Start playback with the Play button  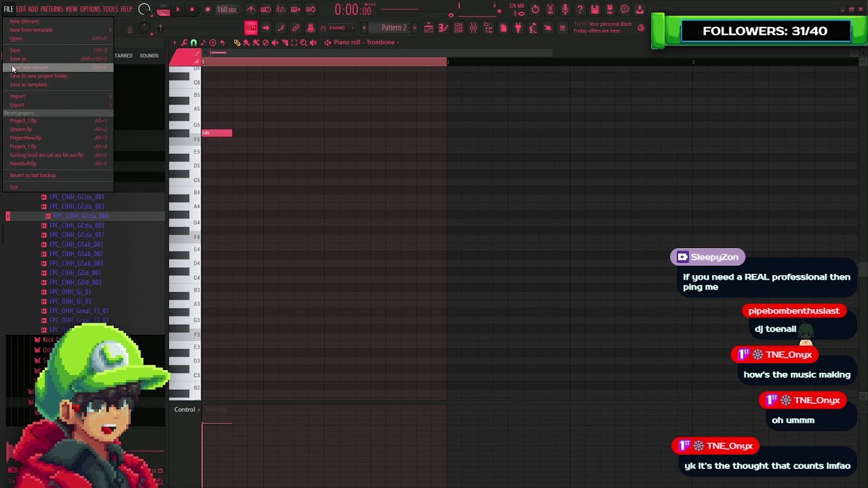178,9
